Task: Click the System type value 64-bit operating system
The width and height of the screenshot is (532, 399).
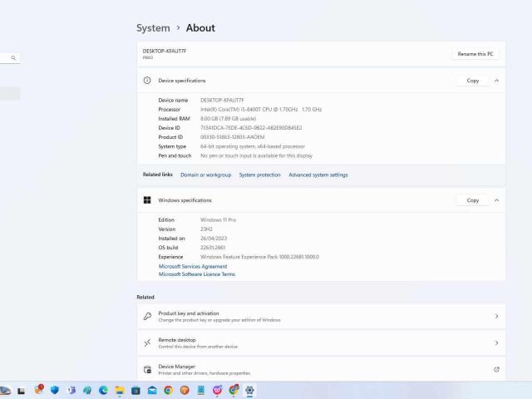Action: [x=253, y=146]
